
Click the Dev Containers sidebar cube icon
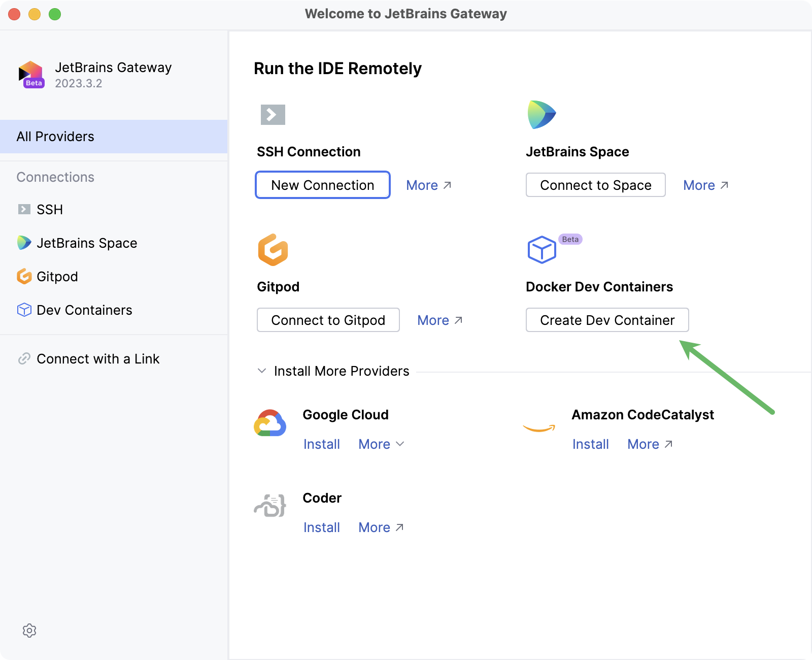click(24, 310)
